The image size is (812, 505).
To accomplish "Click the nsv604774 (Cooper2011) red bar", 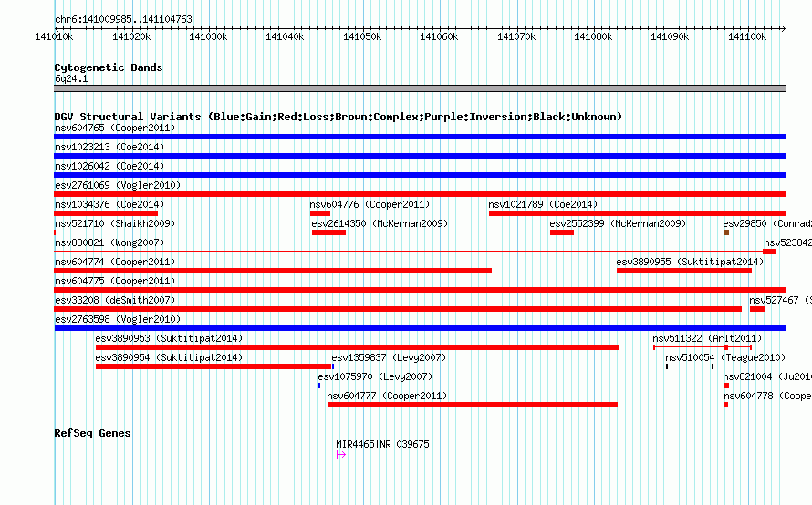I will pos(273,271).
